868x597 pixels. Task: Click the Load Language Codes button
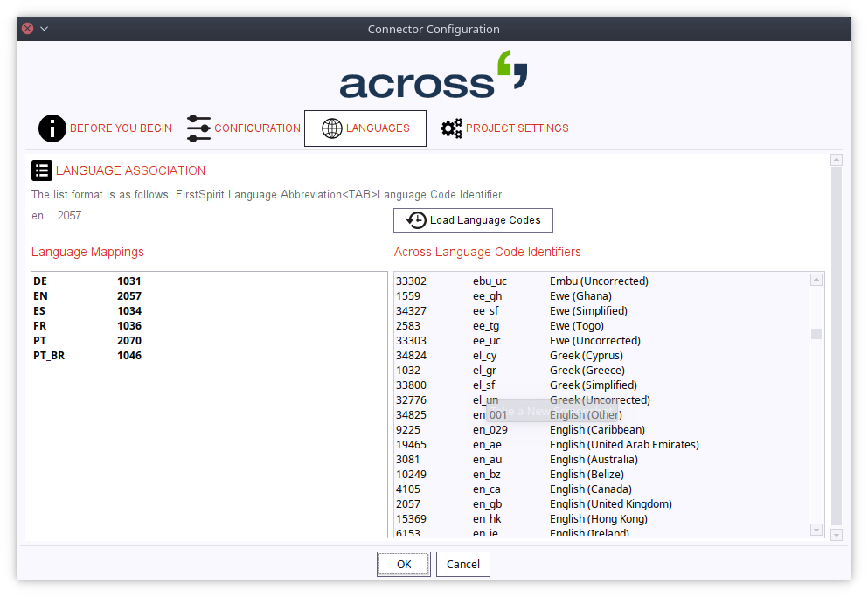(473, 220)
